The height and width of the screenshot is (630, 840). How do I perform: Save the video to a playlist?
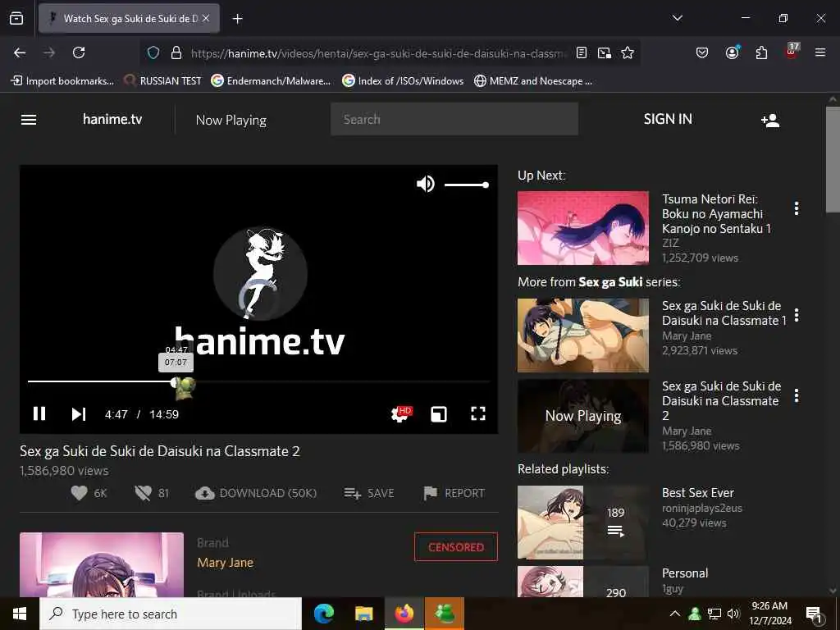pyautogui.click(x=369, y=493)
